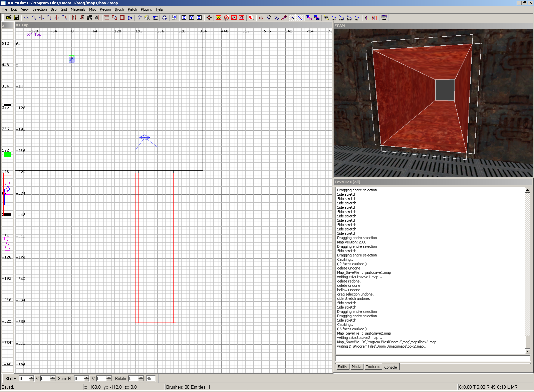This screenshot has width=534, height=392.
Task: Toggle the pressed button with dotted lines and cursor
Action: pyautogui.click(x=292, y=18)
